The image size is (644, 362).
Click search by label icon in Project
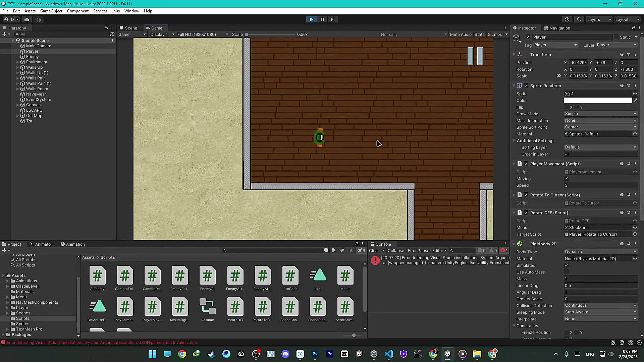click(342, 250)
